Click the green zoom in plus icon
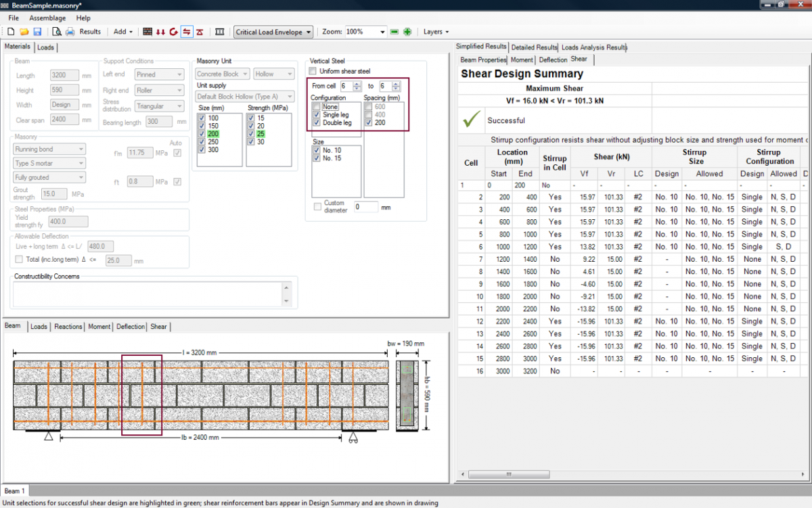Screen dimensions: 812x508 [x=407, y=32]
